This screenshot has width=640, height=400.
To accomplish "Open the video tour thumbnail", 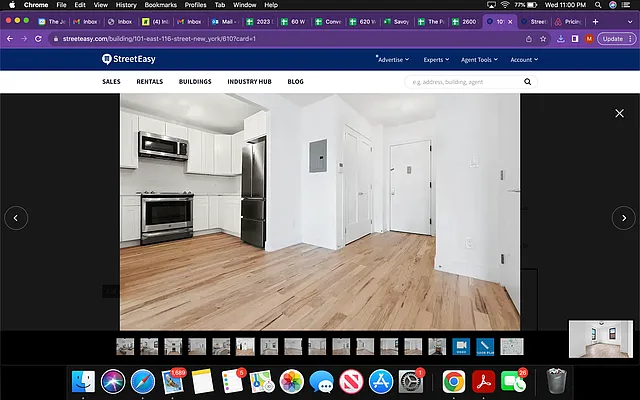I will coord(461,346).
